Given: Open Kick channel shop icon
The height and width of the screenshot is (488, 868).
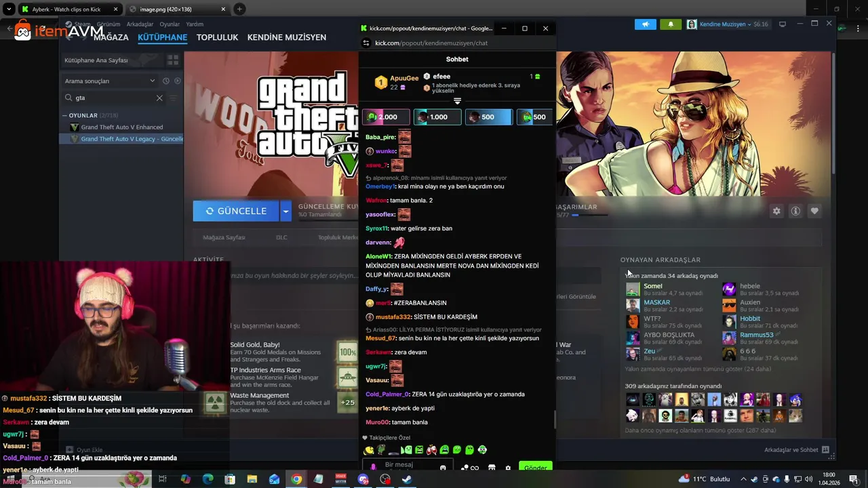Looking at the screenshot, I should click(x=492, y=468).
